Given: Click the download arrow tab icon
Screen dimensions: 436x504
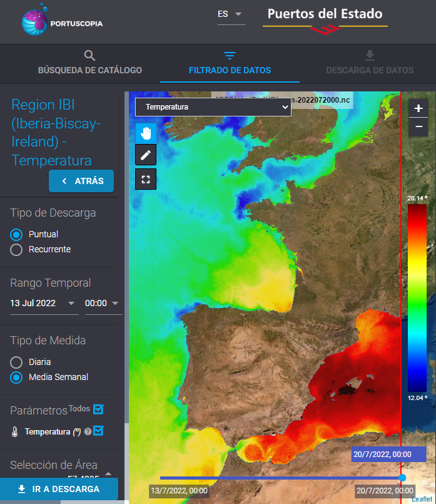Looking at the screenshot, I should click(370, 56).
